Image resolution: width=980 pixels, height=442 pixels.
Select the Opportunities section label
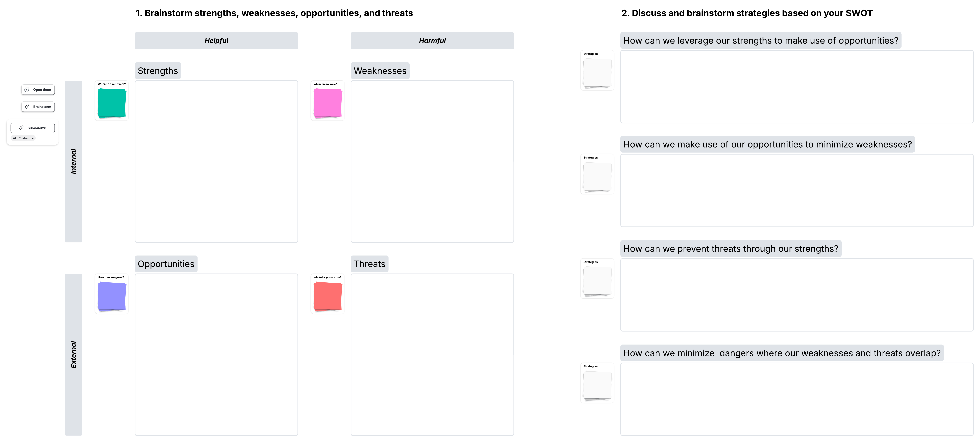point(166,263)
